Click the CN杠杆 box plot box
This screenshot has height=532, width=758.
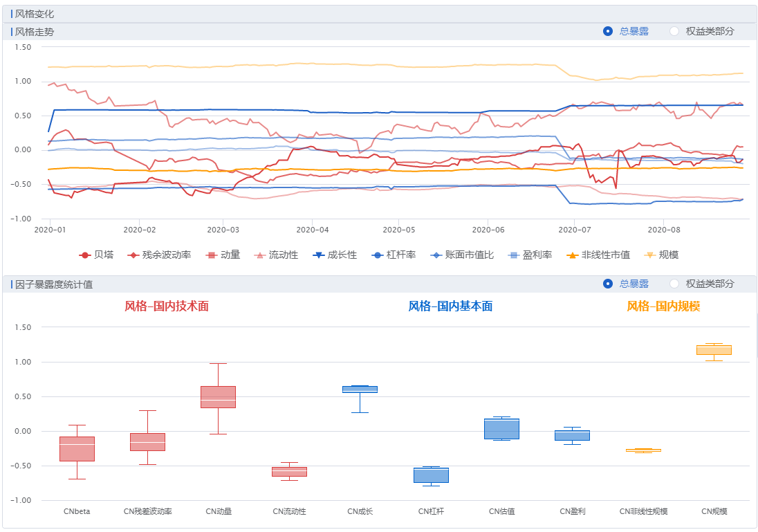(x=431, y=475)
